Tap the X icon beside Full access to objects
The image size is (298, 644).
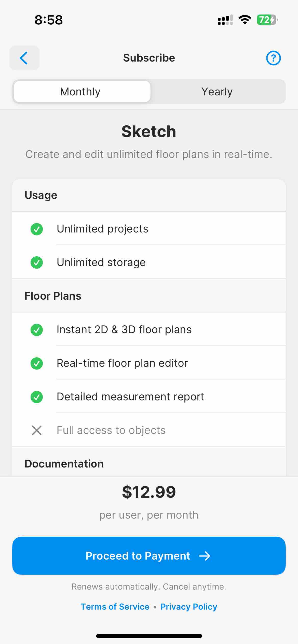pos(37,430)
